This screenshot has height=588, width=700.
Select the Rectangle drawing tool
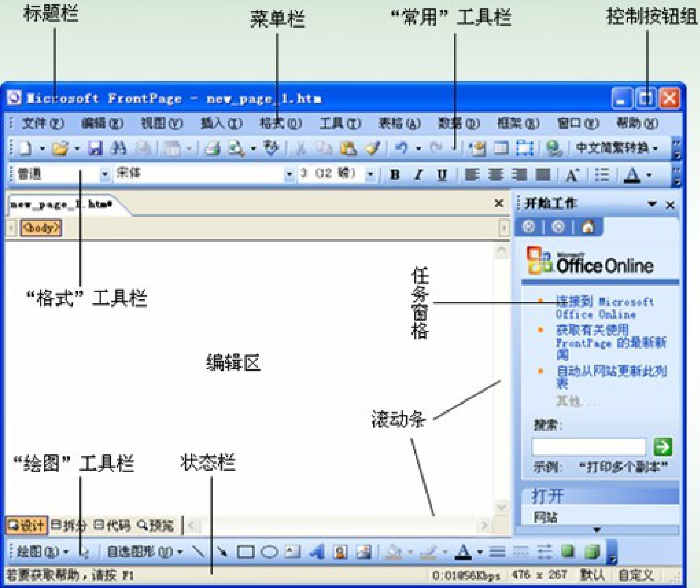click(x=246, y=552)
